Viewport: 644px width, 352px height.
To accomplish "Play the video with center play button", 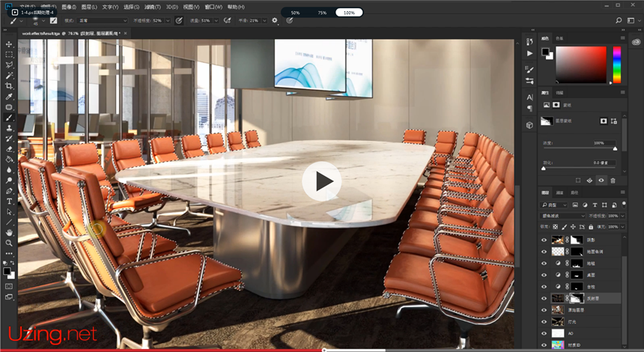I will coord(322,180).
